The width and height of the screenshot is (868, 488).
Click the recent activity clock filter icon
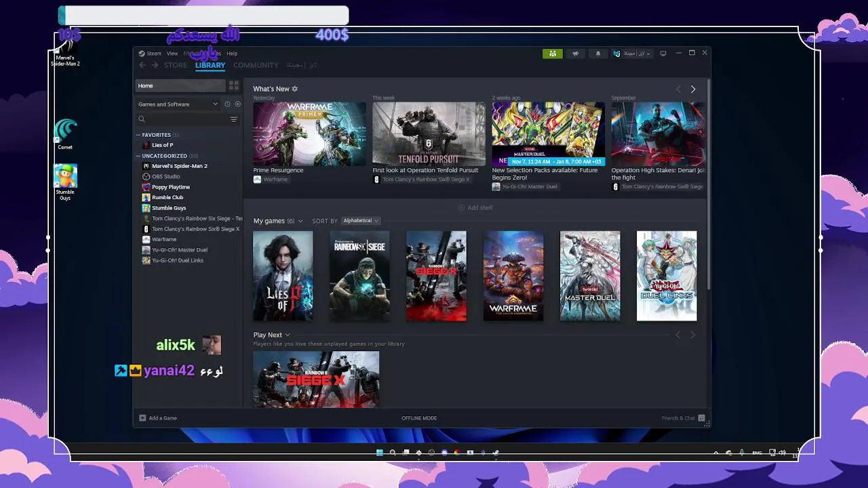click(227, 104)
